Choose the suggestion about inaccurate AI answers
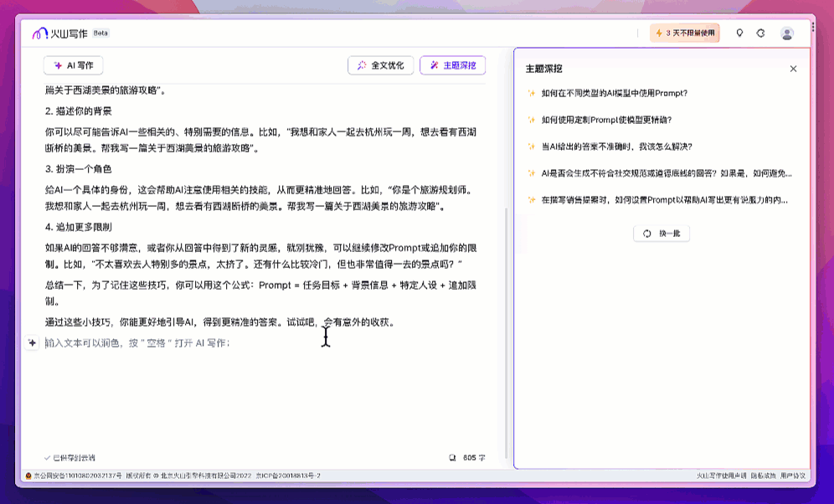The image size is (834, 504). (616, 147)
